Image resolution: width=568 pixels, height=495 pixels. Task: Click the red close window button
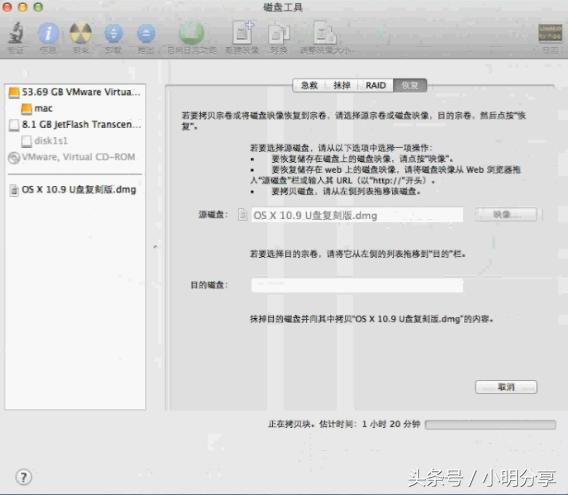[x=7, y=7]
